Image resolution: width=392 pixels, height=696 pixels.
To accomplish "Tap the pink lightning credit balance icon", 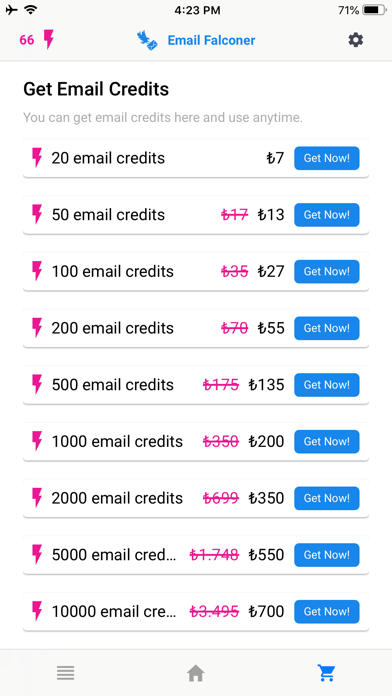I will click(x=49, y=40).
